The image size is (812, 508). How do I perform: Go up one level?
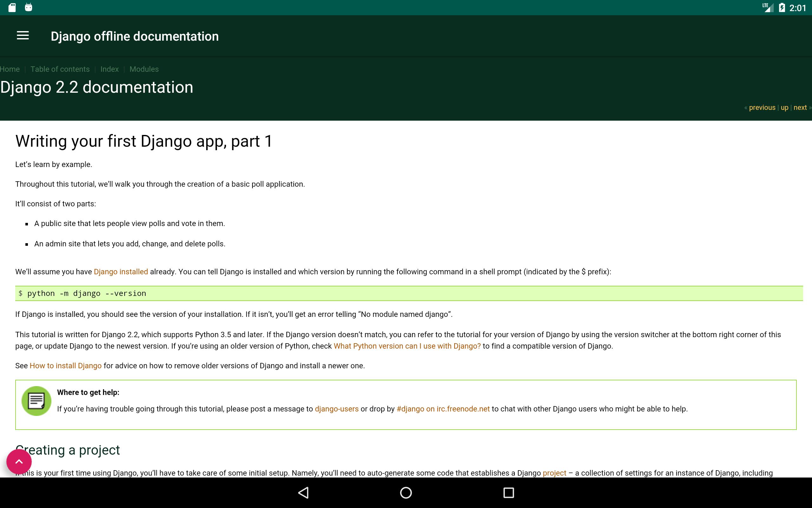(784, 108)
